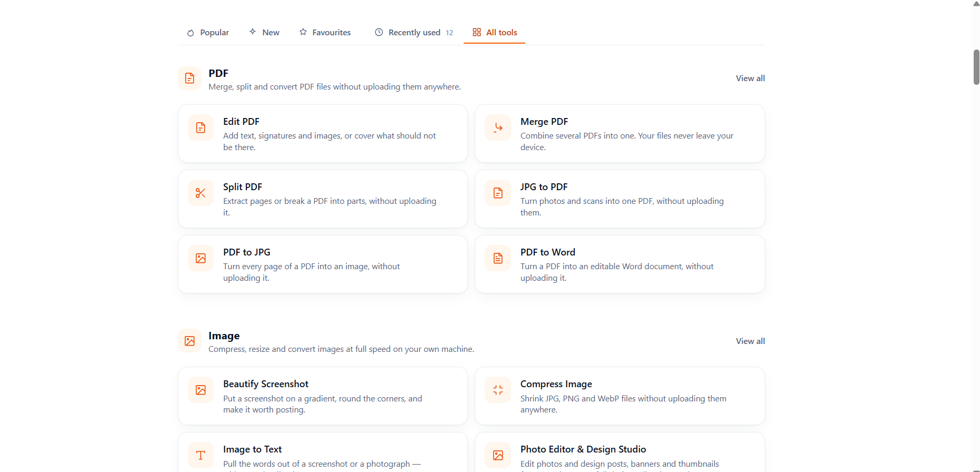Click the scrollbar up arrow
The height and width of the screenshot is (472, 980).
pyautogui.click(x=976, y=4)
